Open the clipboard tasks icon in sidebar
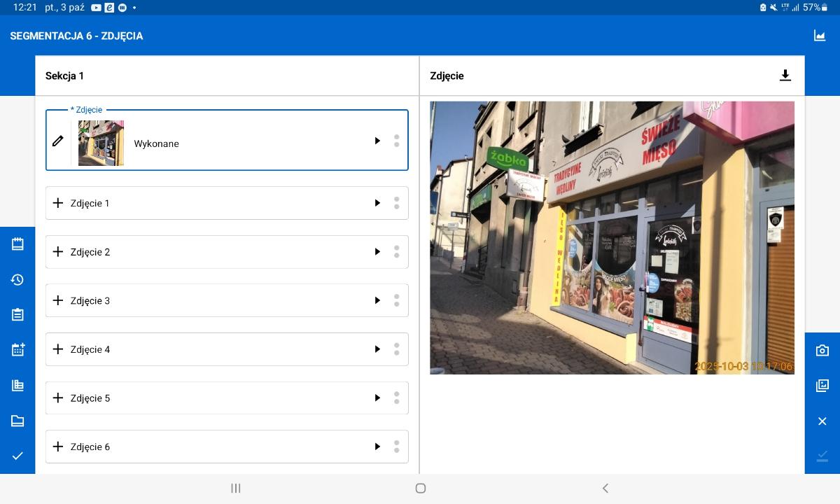The width and height of the screenshot is (840, 504). coord(17,315)
